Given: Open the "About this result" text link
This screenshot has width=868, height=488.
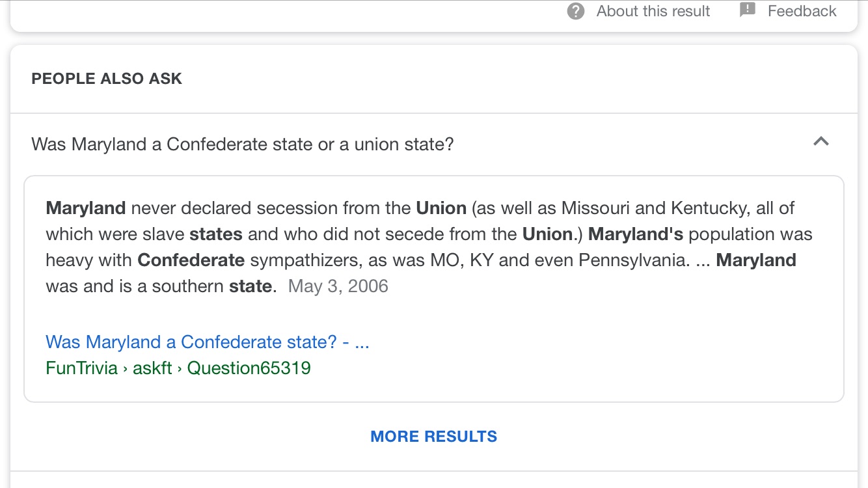Looking at the screenshot, I should (653, 11).
